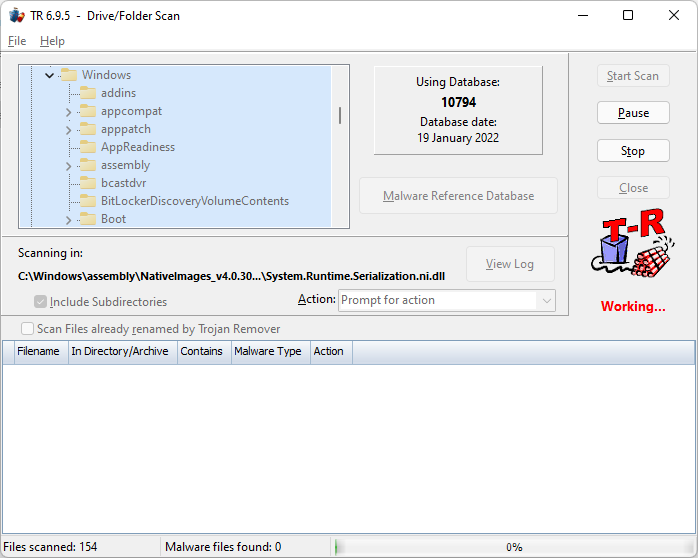Click the folder tree scrollbar thumb
Image resolution: width=698 pixels, height=558 pixels.
(340, 115)
